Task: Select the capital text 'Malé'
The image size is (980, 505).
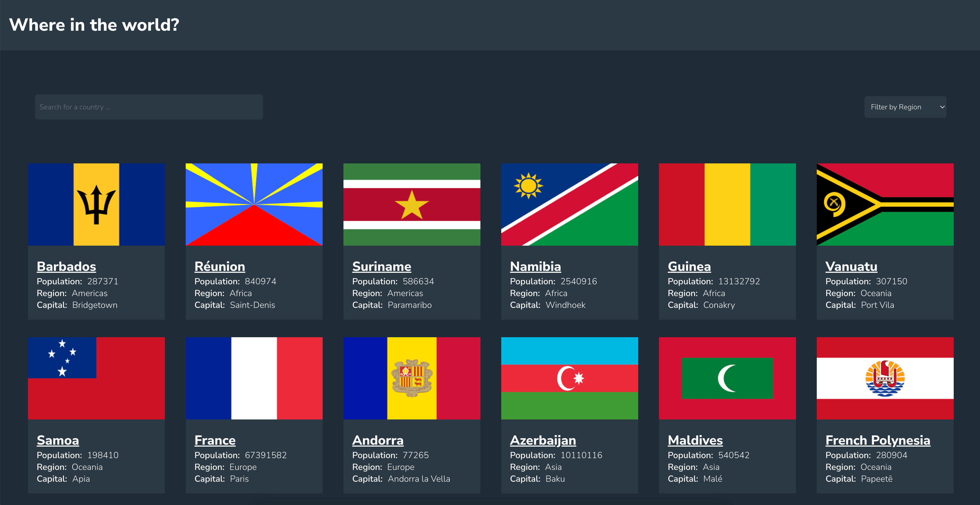Action: 713,479
